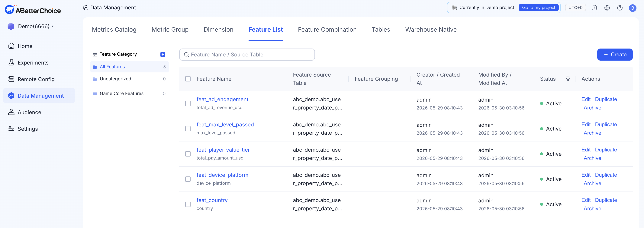Click the Feature Name column header
644x228 pixels.
[x=214, y=79]
